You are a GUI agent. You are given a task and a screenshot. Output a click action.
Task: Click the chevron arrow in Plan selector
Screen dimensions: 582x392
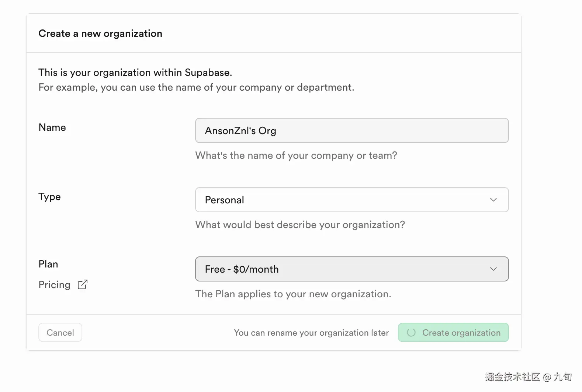tap(493, 269)
